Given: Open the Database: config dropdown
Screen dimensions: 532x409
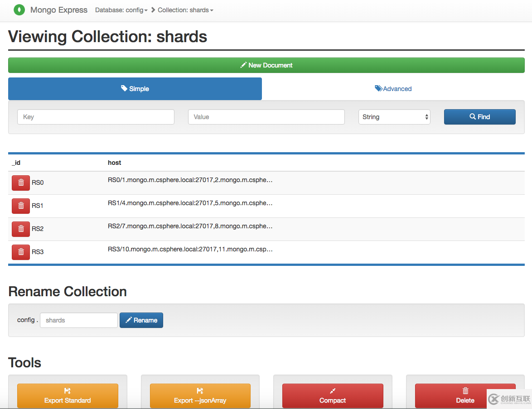Looking at the screenshot, I should click(x=121, y=10).
